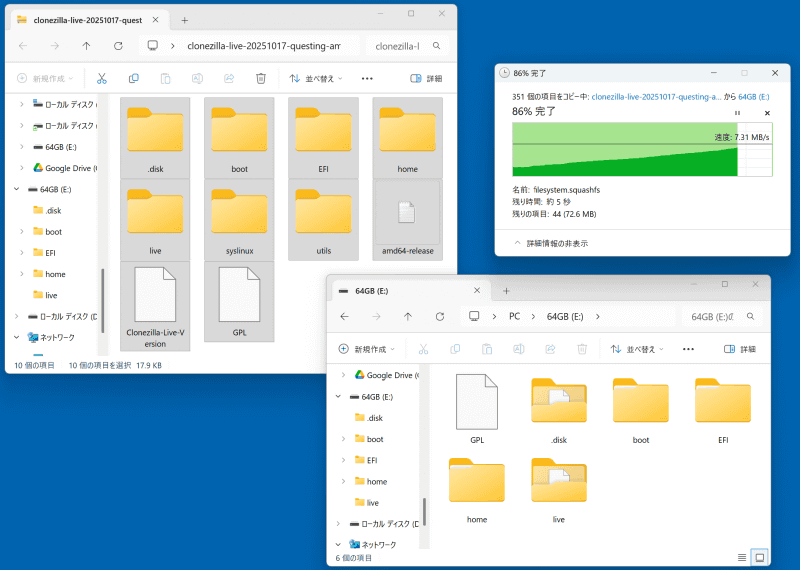Select home folder in 64GB (E:) file pane
Viewport: 800px width, 570px height.
(477, 490)
